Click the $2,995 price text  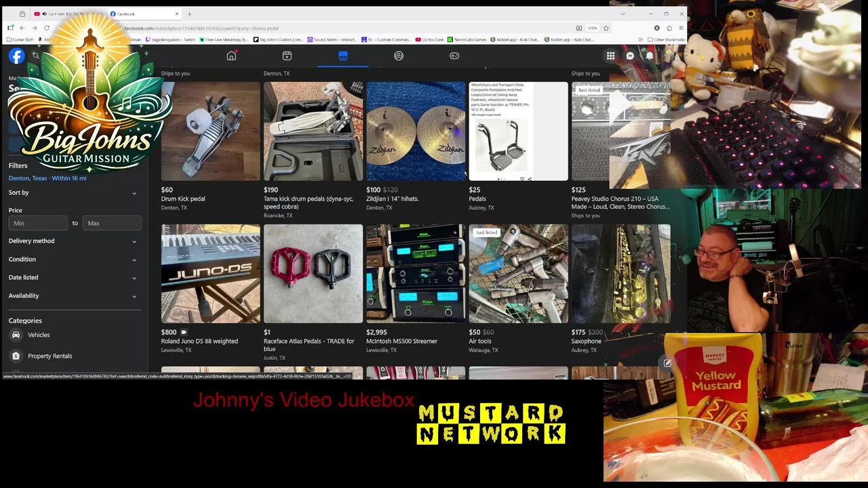376,332
